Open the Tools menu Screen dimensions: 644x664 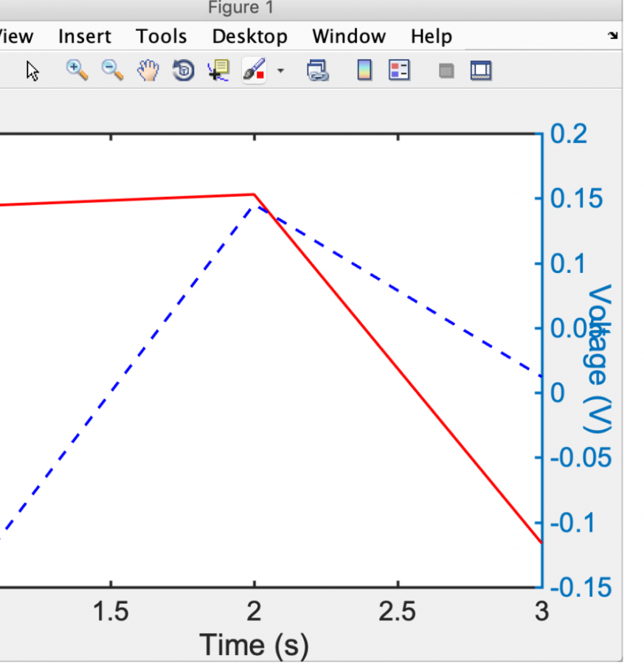pyautogui.click(x=161, y=36)
